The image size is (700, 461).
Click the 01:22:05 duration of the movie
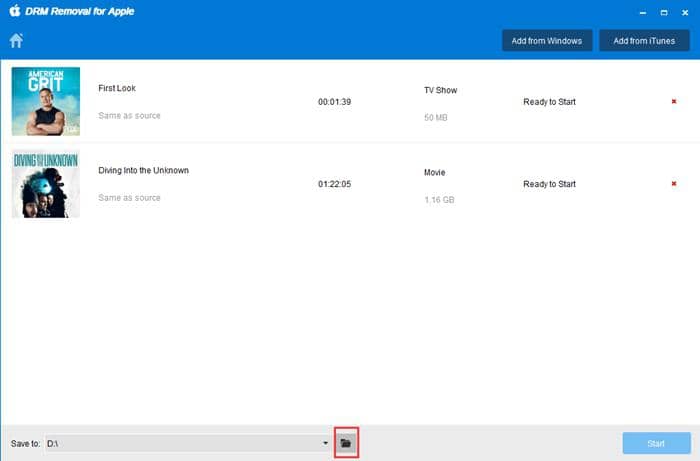[x=336, y=184]
